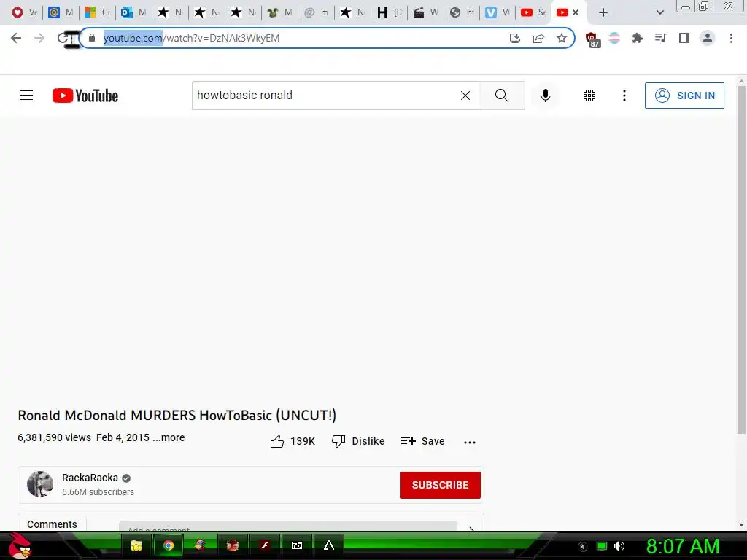Expand the Comments section arrow
This screenshot has width=747, height=560.
(471, 528)
